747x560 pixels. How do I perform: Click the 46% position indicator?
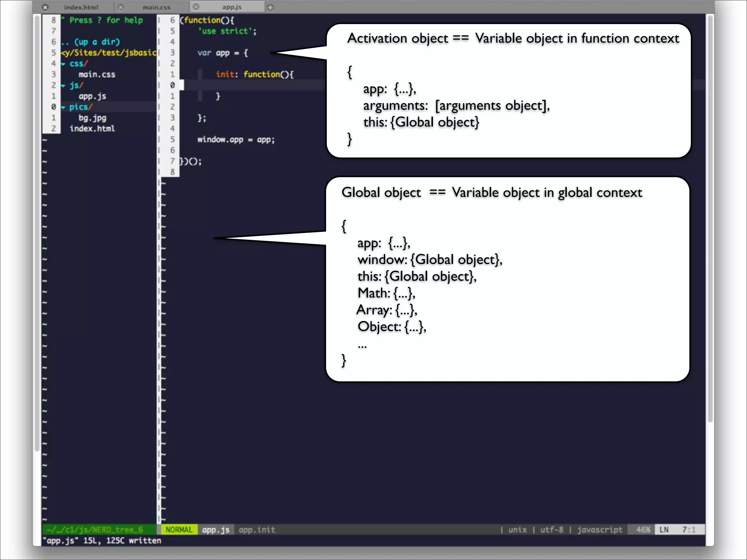point(643,529)
